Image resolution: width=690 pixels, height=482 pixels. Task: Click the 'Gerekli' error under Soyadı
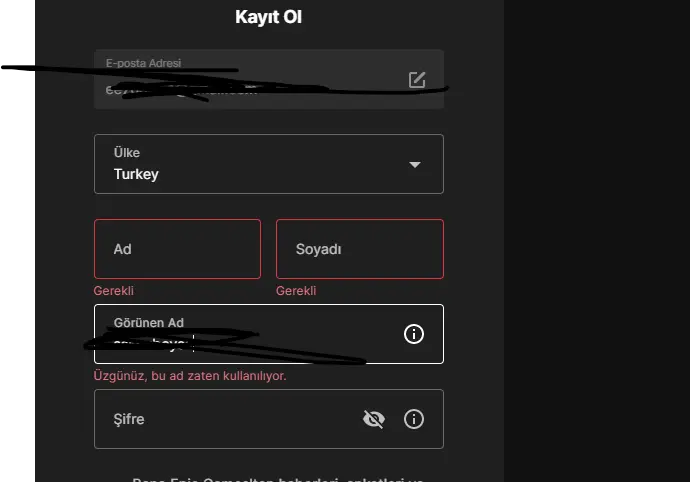tap(296, 291)
